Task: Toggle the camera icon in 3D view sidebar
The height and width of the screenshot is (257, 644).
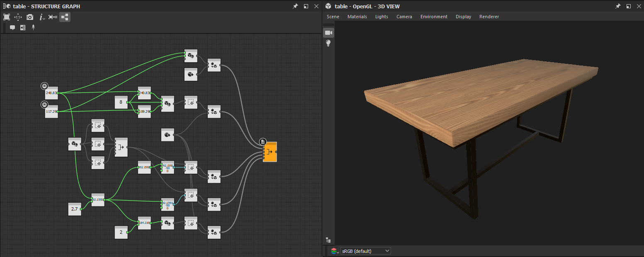Action: coord(328,33)
